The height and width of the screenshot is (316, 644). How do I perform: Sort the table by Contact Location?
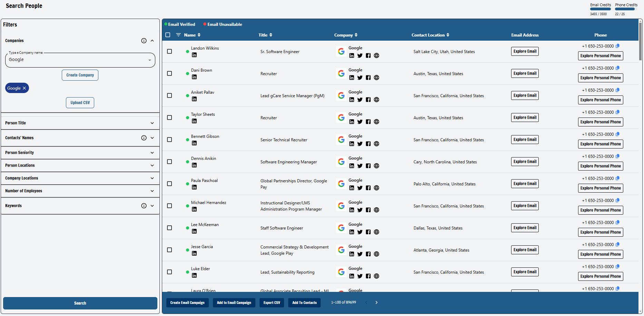[x=448, y=35]
